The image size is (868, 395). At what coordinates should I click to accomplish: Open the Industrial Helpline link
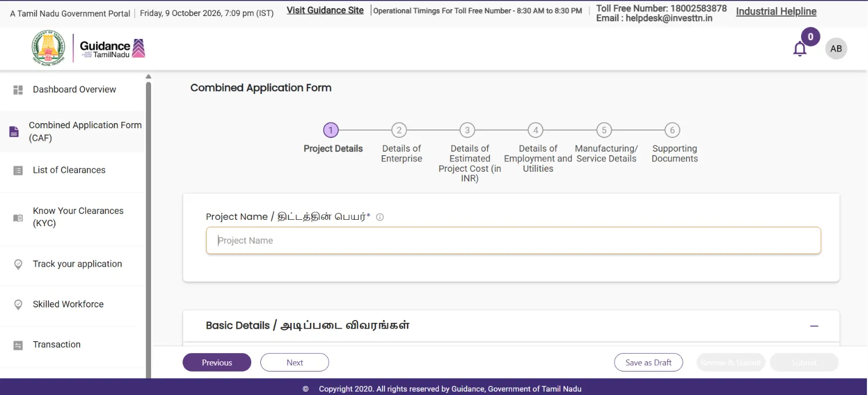776,11
